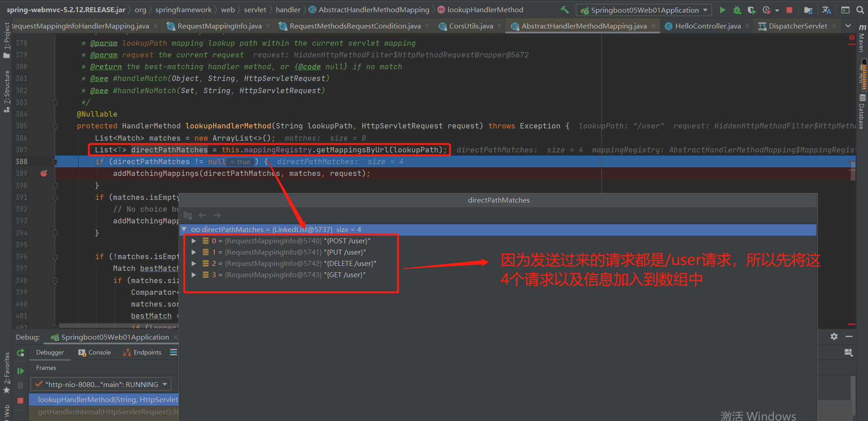Resume program in debug panel

(20, 371)
